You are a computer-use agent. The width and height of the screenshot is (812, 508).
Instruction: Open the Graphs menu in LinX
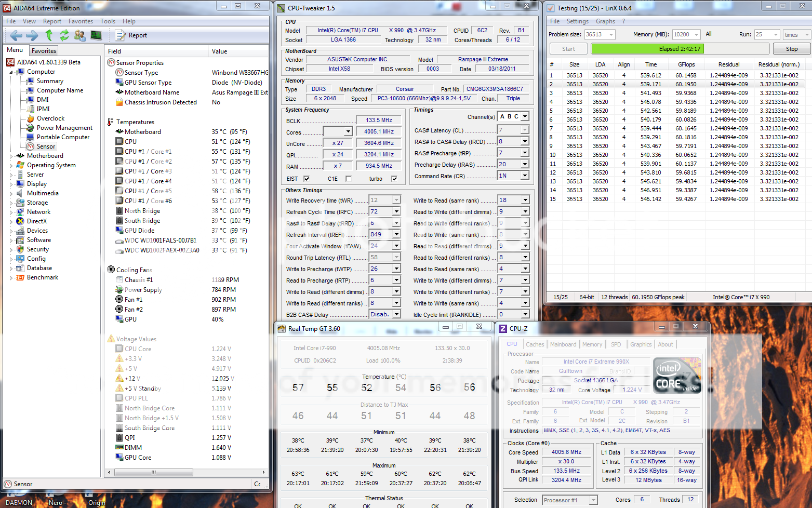pyautogui.click(x=605, y=21)
